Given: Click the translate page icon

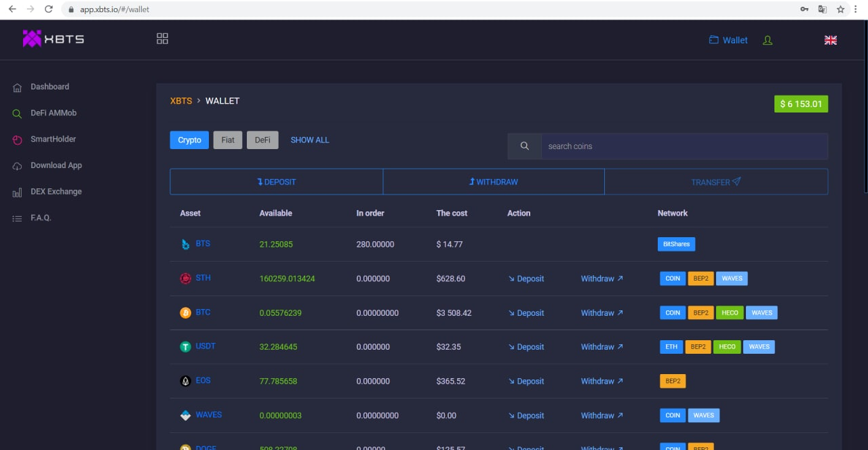Looking at the screenshot, I should [x=823, y=9].
